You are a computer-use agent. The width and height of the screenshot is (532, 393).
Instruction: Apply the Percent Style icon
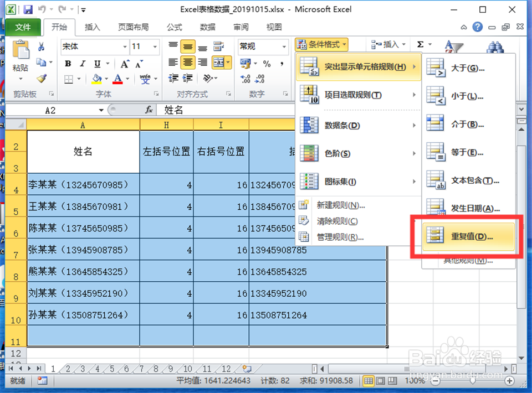pyautogui.click(x=268, y=63)
